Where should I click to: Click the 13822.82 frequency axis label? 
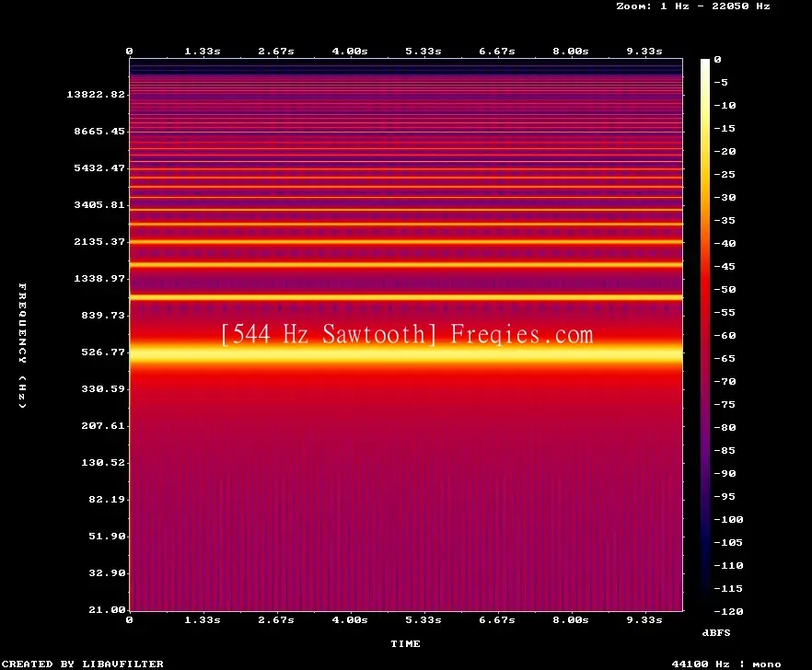(x=96, y=94)
